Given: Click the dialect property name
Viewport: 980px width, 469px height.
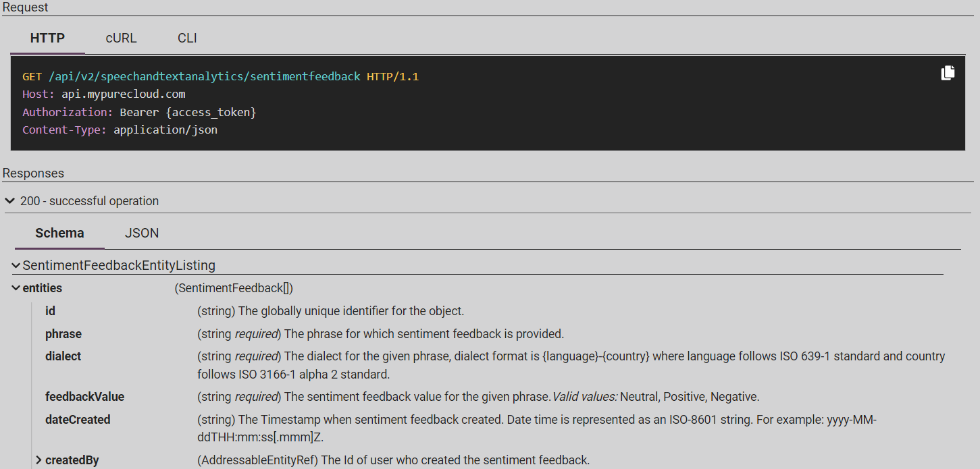Looking at the screenshot, I should pyautogui.click(x=63, y=356).
